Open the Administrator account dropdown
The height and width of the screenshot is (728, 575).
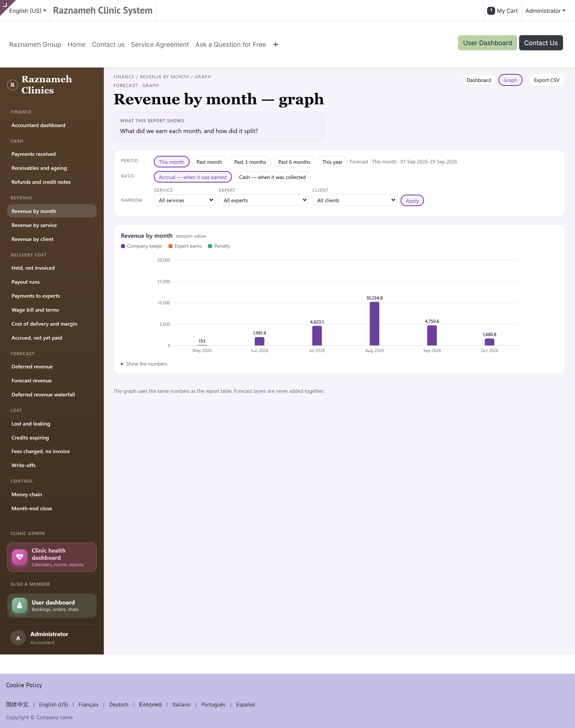point(545,11)
